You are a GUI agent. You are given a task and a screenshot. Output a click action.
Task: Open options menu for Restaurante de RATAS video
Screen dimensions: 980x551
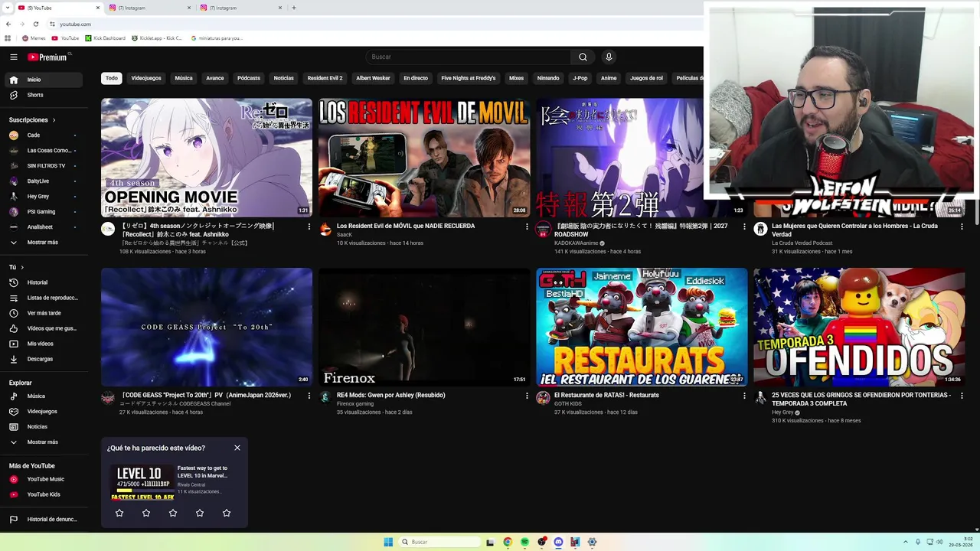tap(744, 396)
